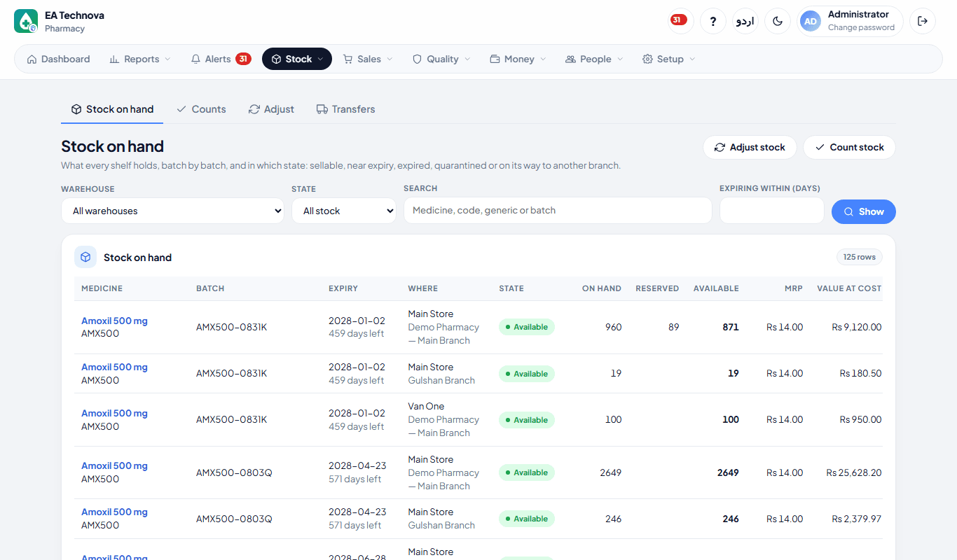
Task: Click the cube icon beside Stock on hand card title
Action: click(x=85, y=257)
